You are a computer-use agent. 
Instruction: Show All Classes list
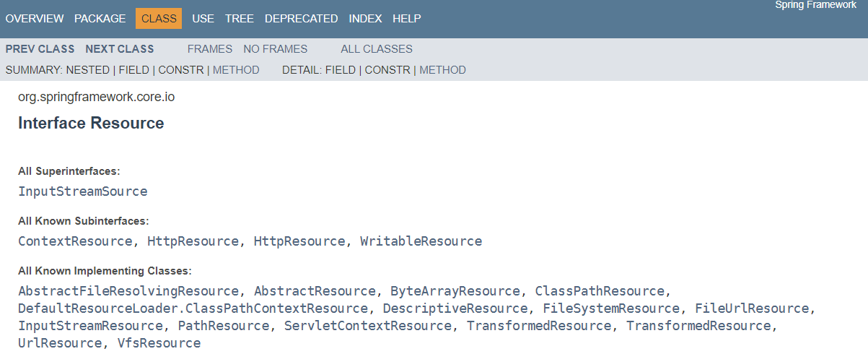[x=377, y=49]
